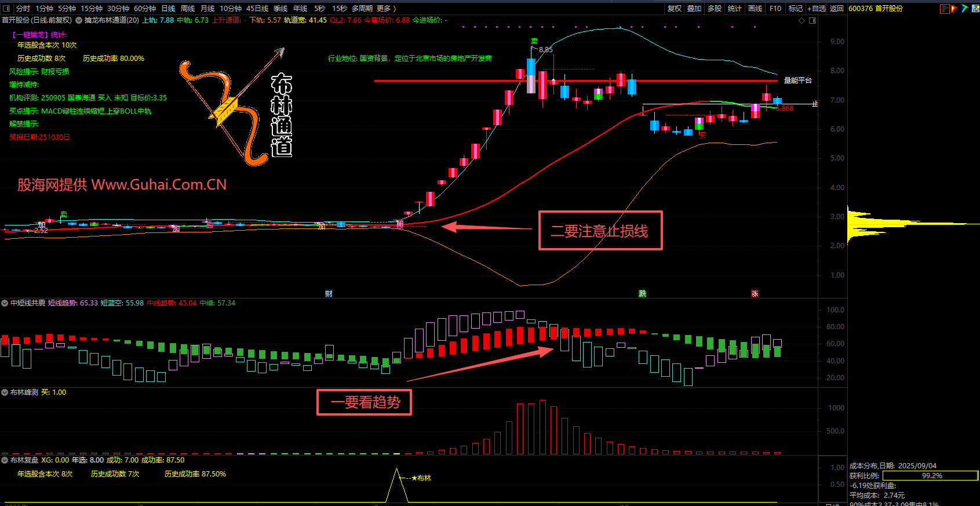Expand the 中短线共震 indicator dropdown
980x506 pixels.
pos(5,303)
